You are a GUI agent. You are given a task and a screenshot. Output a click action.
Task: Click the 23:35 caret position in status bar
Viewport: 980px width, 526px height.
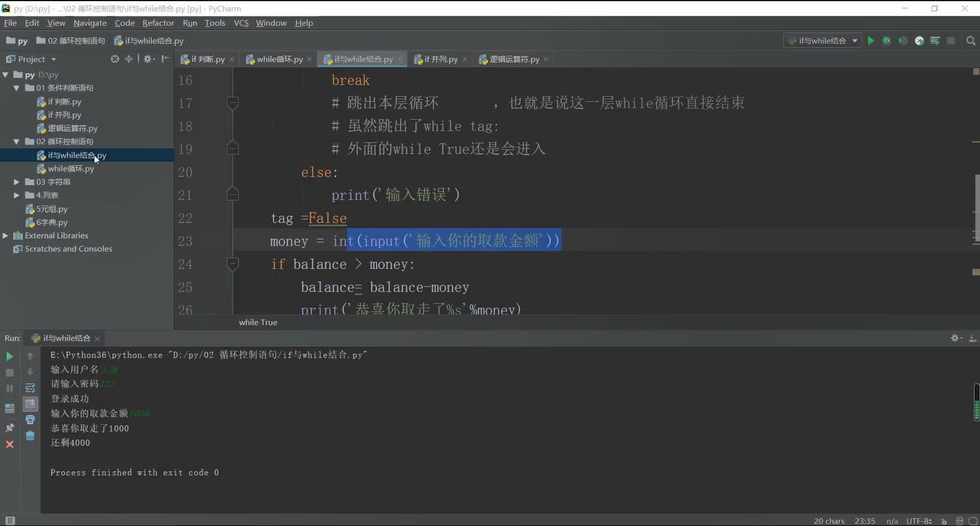(x=865, y=521)
